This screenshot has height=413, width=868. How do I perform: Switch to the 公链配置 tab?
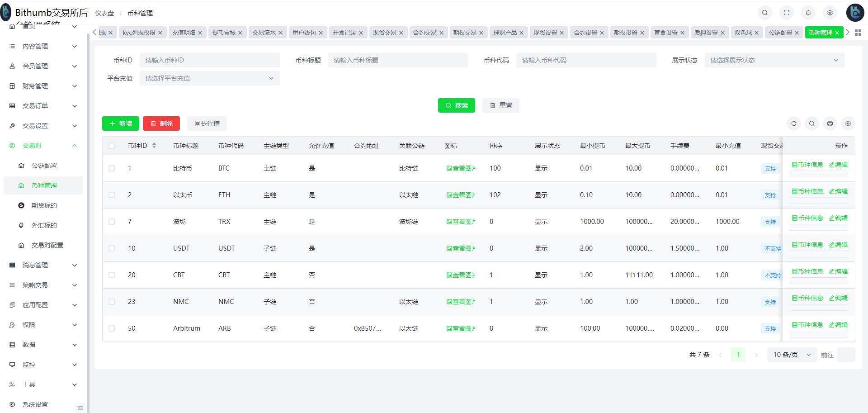[780, 33]
